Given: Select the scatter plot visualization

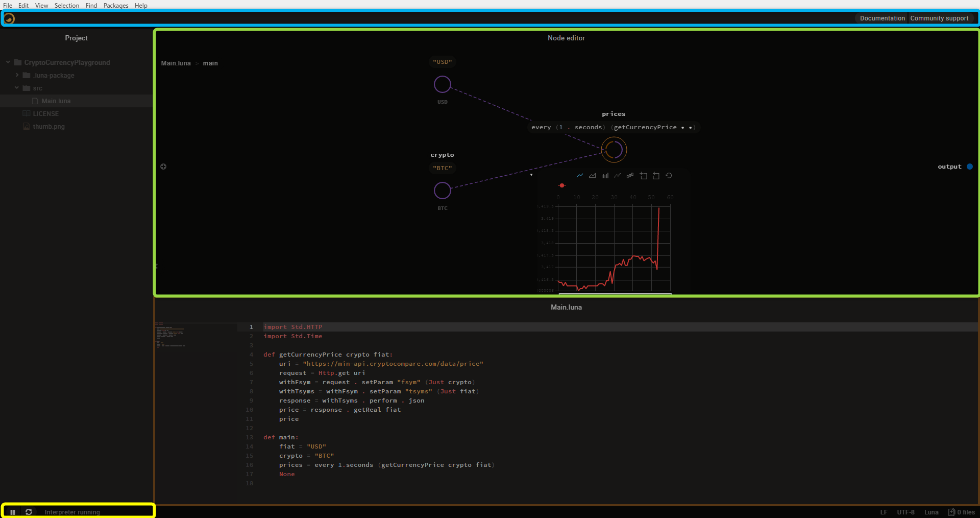Looking at the screenshot, I should tap(617, 176).
